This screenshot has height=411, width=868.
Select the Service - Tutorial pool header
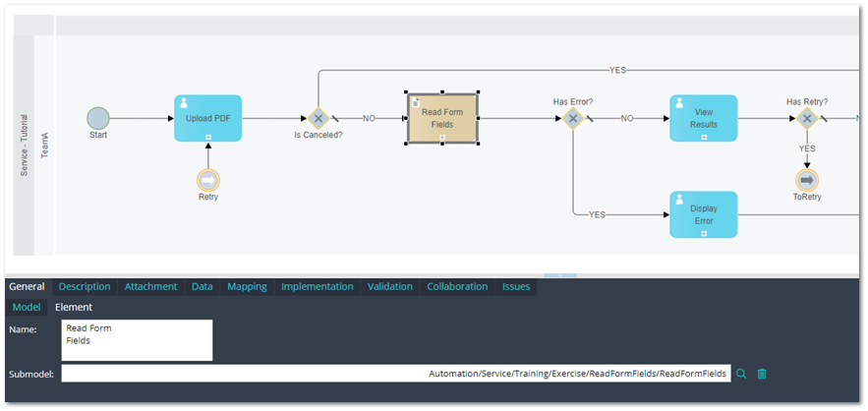(24, 146)
